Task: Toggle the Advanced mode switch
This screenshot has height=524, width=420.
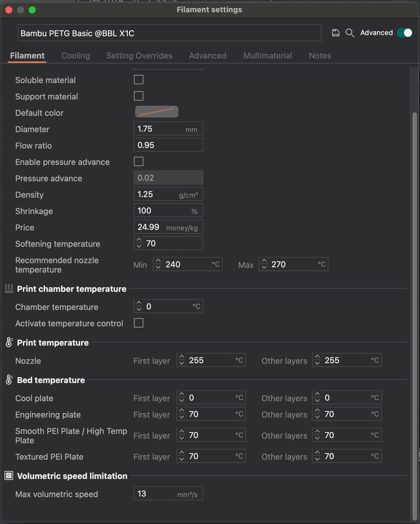Action: click(404, 33)
